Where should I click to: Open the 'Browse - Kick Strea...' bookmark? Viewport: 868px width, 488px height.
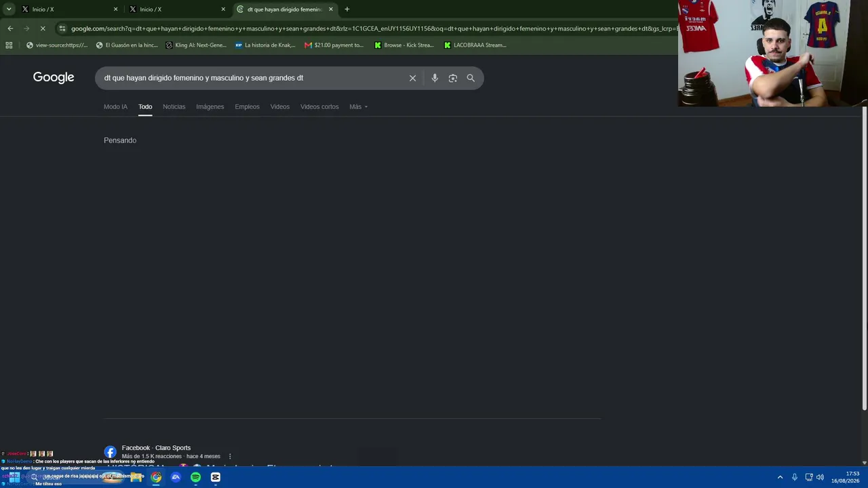[404, 45]
